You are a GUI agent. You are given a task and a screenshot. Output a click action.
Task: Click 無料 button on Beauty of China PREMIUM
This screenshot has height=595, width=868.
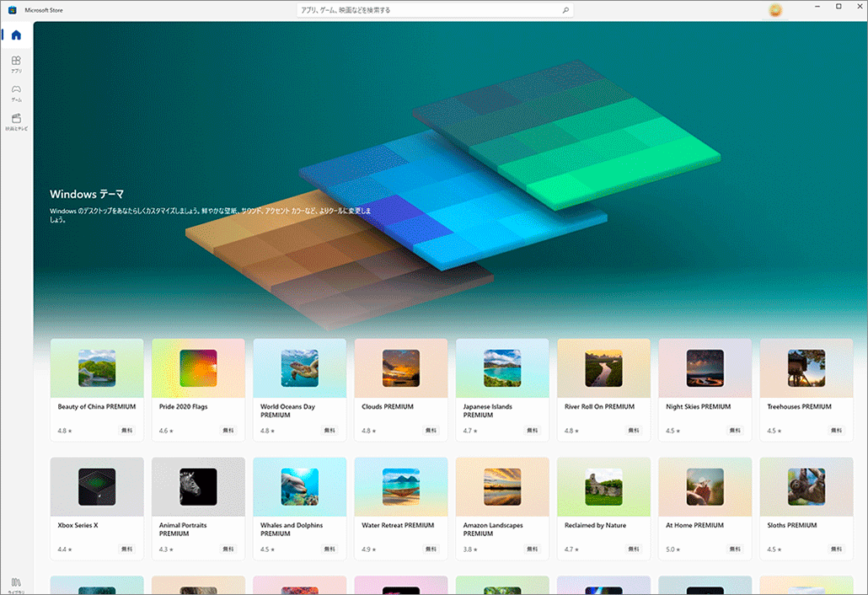coord(126,430)
